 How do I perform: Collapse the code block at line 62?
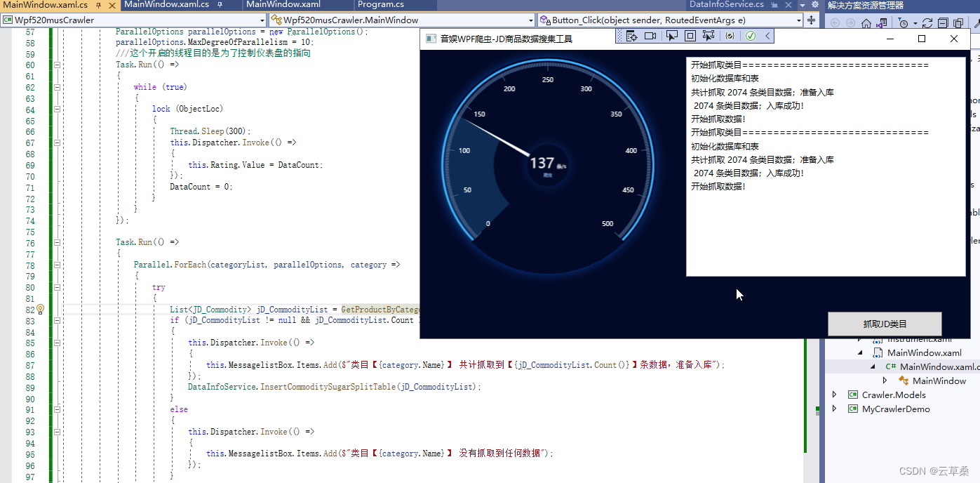57,86
